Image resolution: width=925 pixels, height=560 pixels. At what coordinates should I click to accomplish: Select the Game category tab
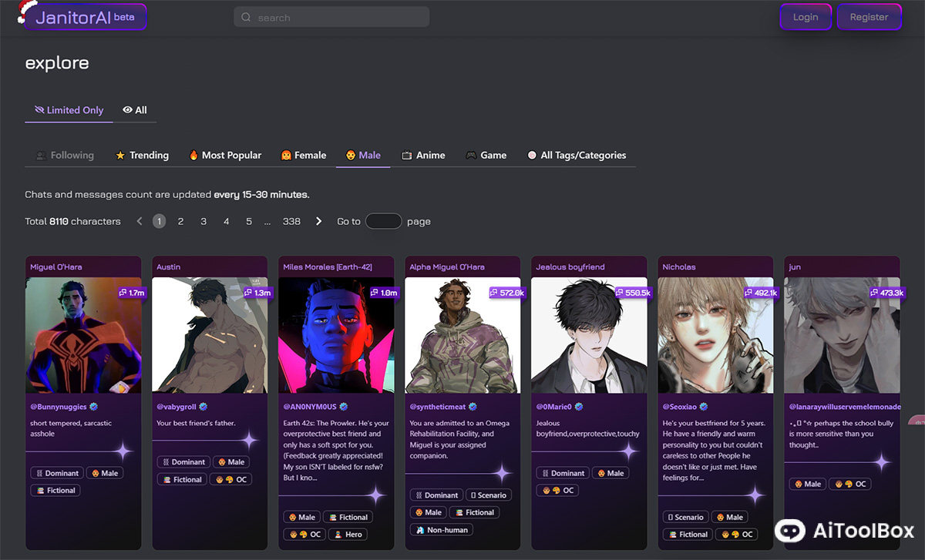(486, 155)
